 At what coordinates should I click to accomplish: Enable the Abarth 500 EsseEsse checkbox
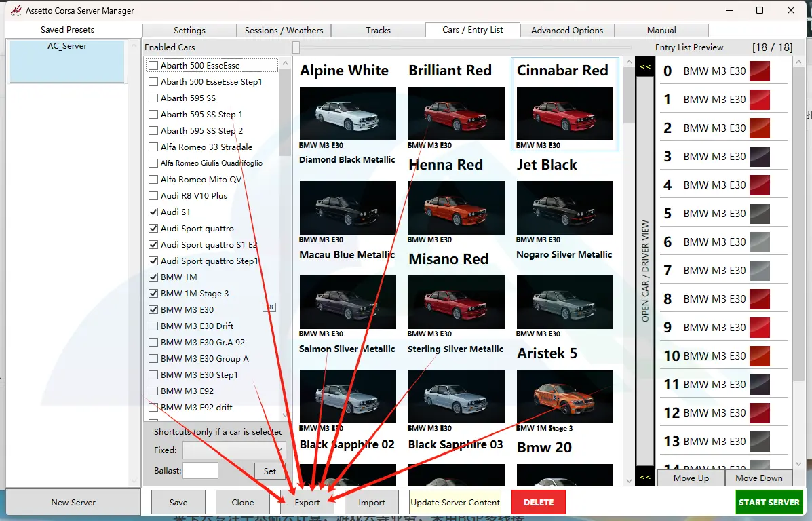click(x=153, y=66)
